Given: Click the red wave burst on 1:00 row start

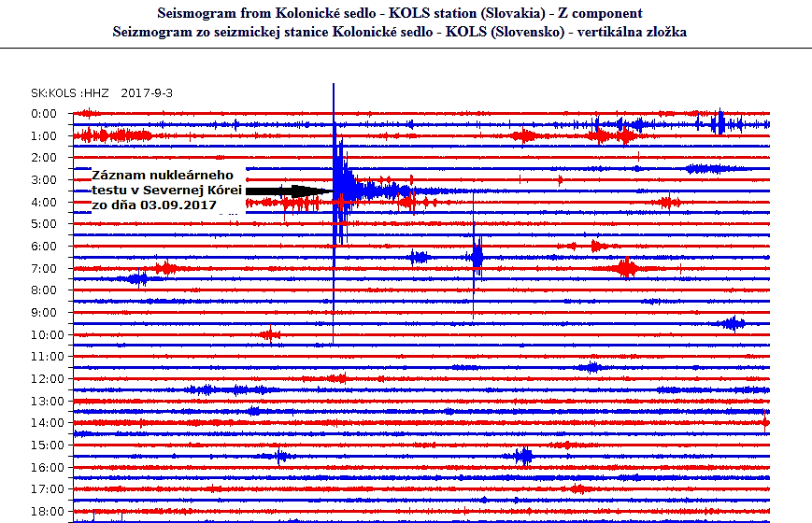Looking at the screenshot, I should pyautogui.click(x=110, y=136).
